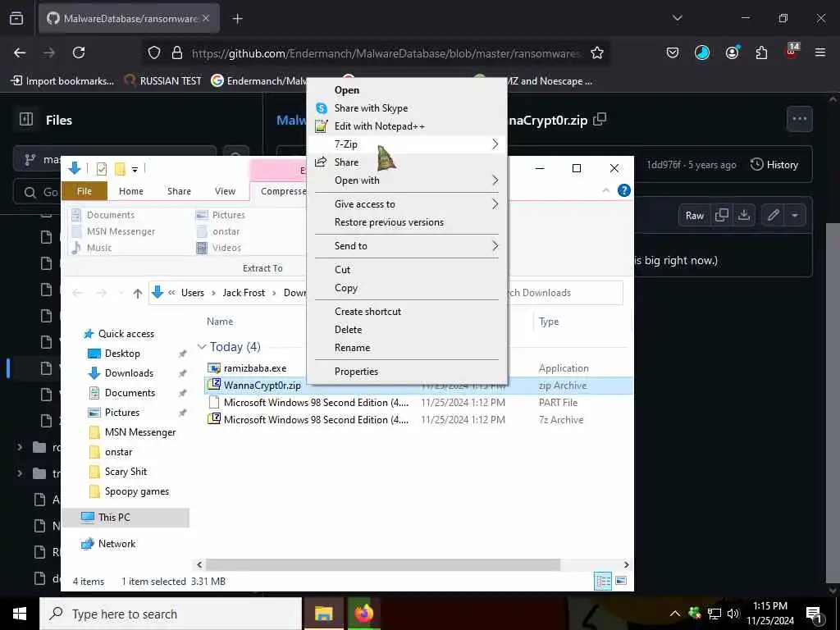The height and width of the screenshot is (630, 840).
Task: Sort files by the Name column
Action: [x=220, y=322]
